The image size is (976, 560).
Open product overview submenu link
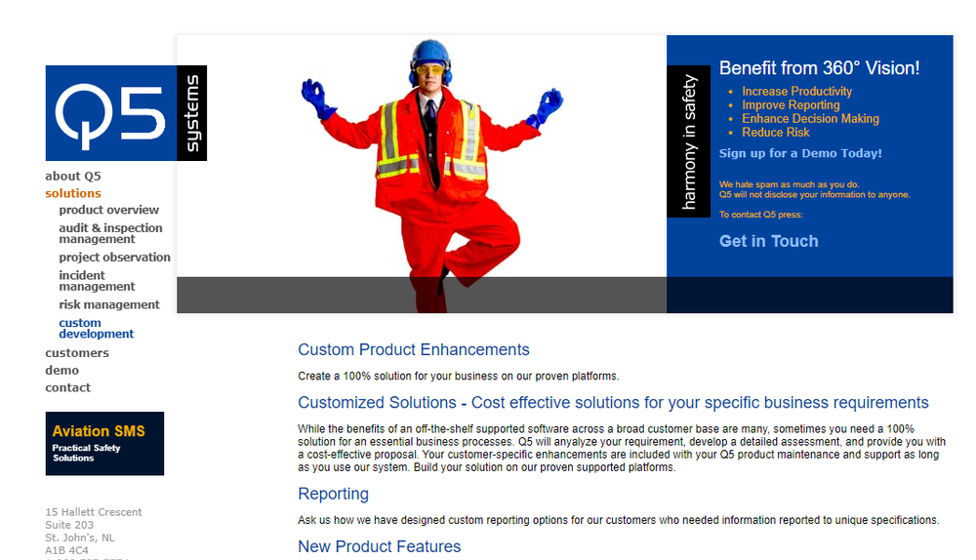pos(109,210)
